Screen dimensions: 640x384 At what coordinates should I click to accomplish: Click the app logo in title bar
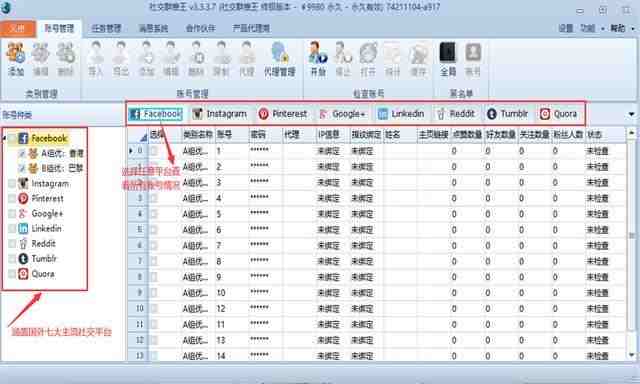point(6,7)
